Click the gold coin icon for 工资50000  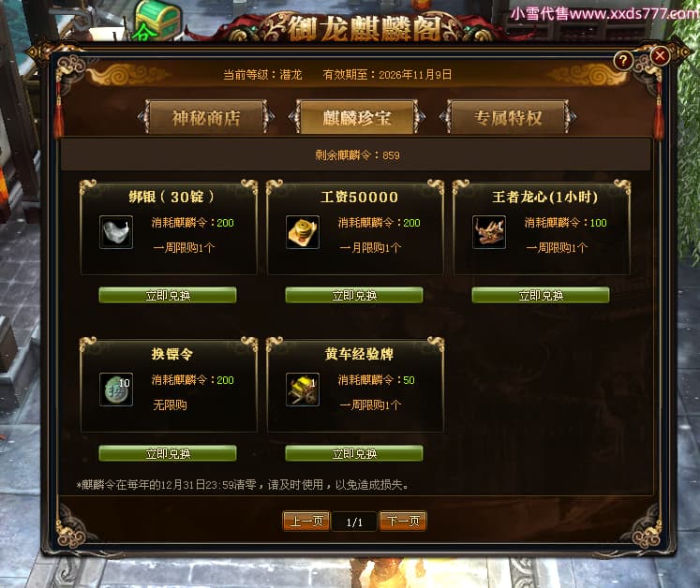pos(303,232)
